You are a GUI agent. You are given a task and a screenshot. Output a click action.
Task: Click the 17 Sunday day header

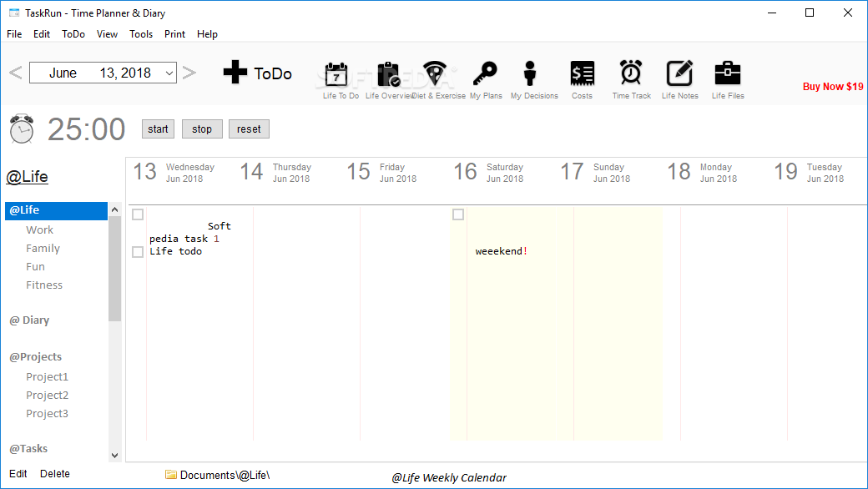595,172
